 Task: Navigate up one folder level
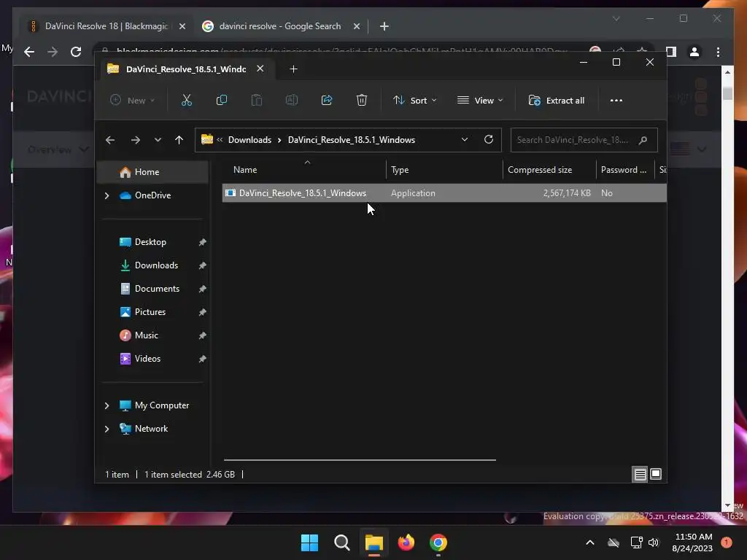[x=179, y=140]
